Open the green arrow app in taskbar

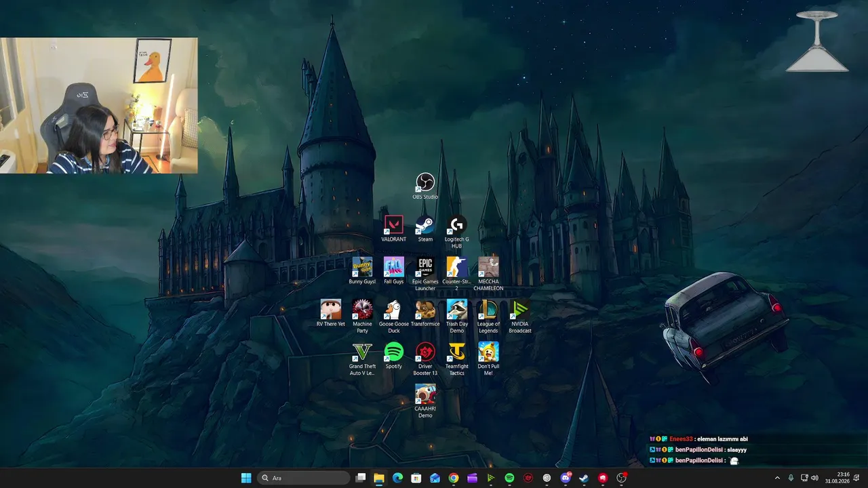(491, 478)
